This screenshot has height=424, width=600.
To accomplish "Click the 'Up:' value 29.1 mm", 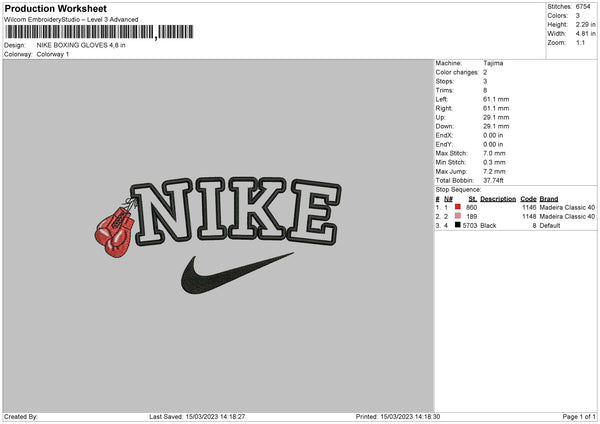I will pos(496,117).
